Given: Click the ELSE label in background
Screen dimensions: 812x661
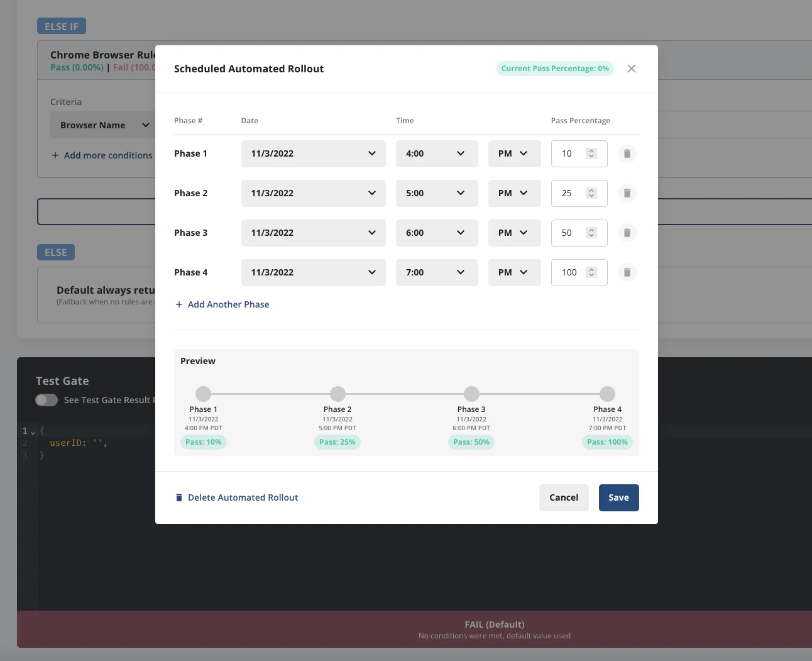Looking at the screenshot, I should pos(56,252).
